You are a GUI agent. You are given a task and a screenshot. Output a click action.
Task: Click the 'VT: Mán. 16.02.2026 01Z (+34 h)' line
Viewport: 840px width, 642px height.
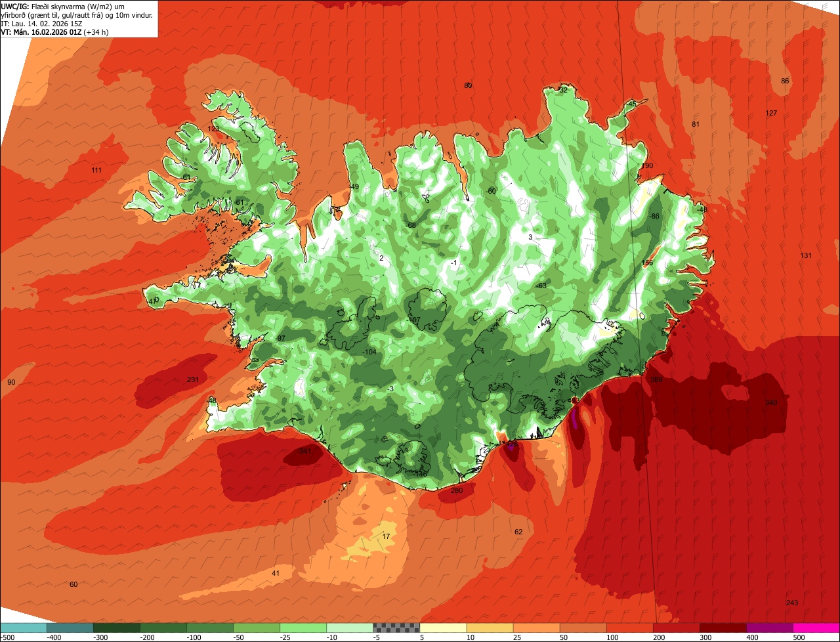[55, 32]
